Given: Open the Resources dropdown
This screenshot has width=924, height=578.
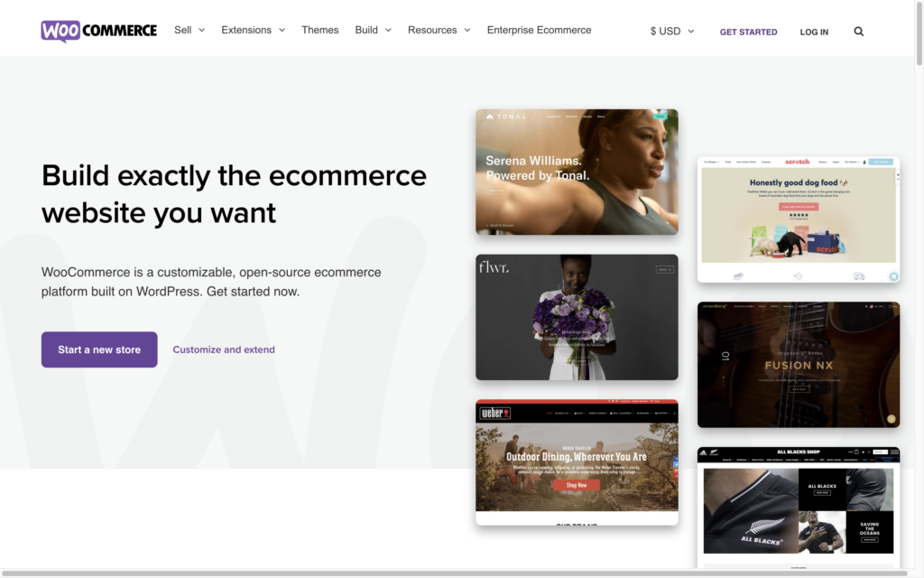Looking at the screenshot, I should click(x=439, y=30).
